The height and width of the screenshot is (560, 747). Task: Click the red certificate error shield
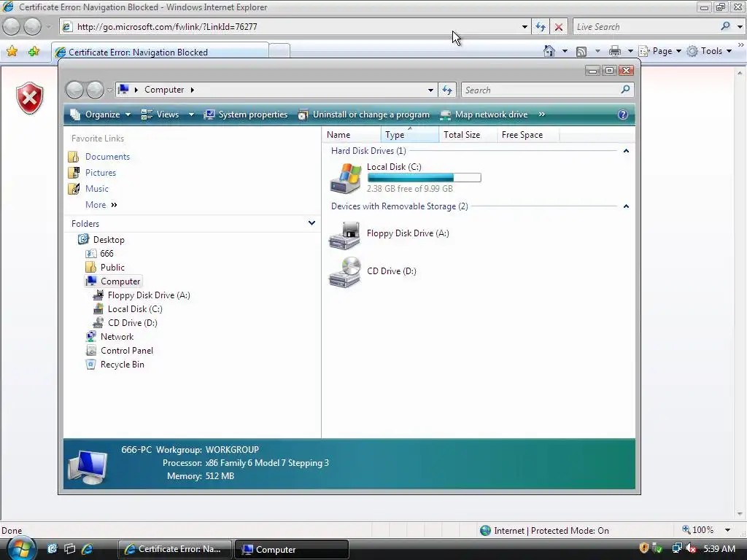pos(29,98)
